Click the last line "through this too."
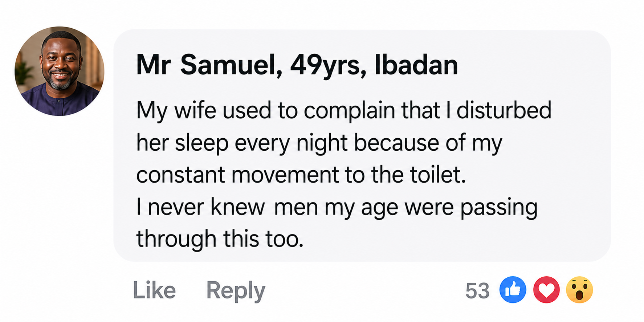 [x=220, y=239]
